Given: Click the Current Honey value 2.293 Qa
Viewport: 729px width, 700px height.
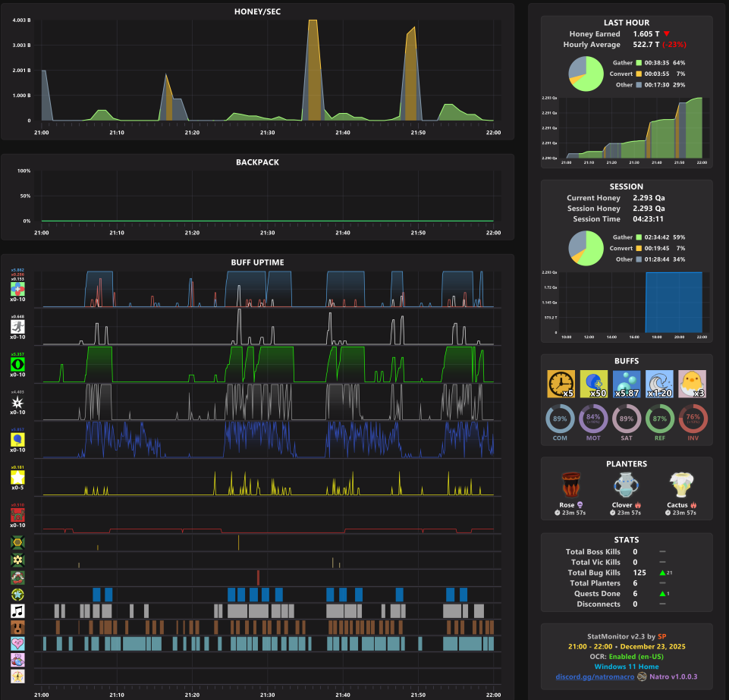Looking at the screenshot, I should coord(649,198).
